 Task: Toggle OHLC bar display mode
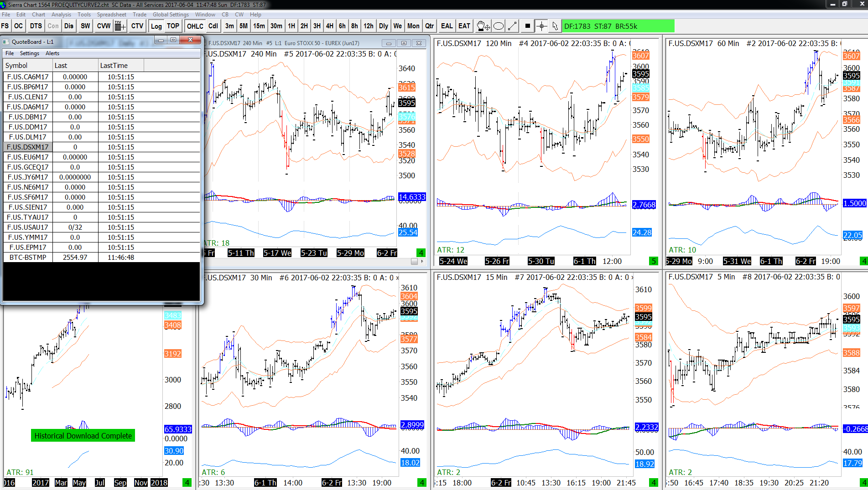[195, 26]
